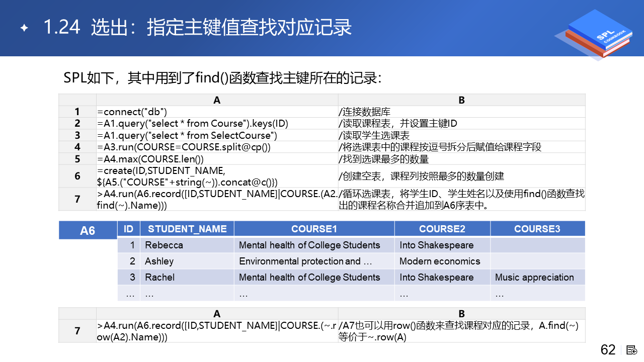Click the Ashley row's truncated Environmental protection cell
This screenshot has width=644, height=362.
point(314,261)
